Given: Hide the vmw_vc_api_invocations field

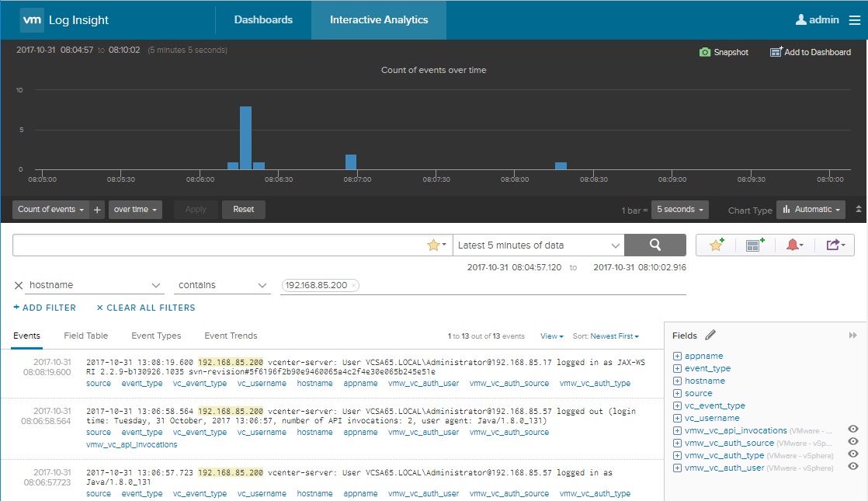Looking at the screenshot, I should pos(853,430).
